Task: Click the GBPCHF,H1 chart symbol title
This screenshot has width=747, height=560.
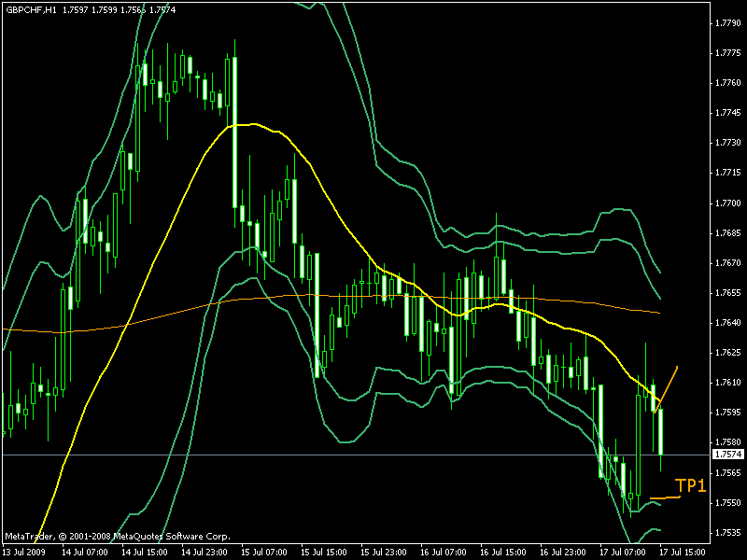Action: 31,9
